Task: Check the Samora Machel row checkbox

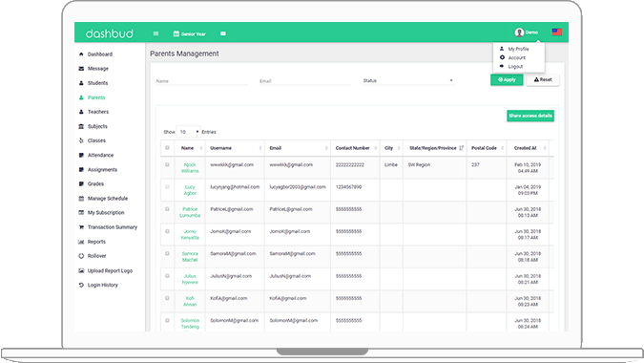Action: coord(167,253)
